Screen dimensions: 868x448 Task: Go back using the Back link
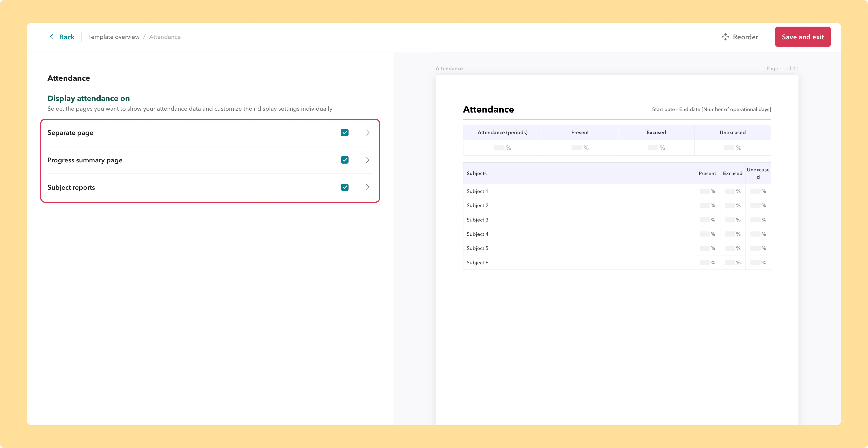point(67,37)
